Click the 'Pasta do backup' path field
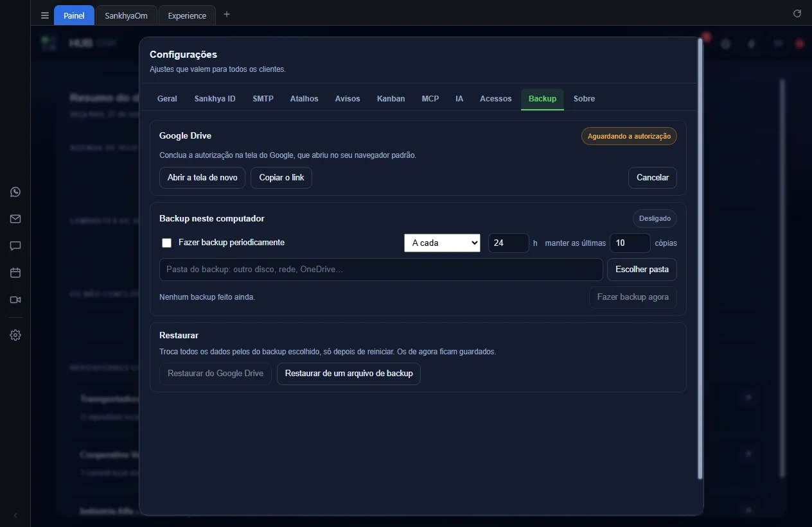The height and width of the screenshot is (527, 812). point(381,270)
